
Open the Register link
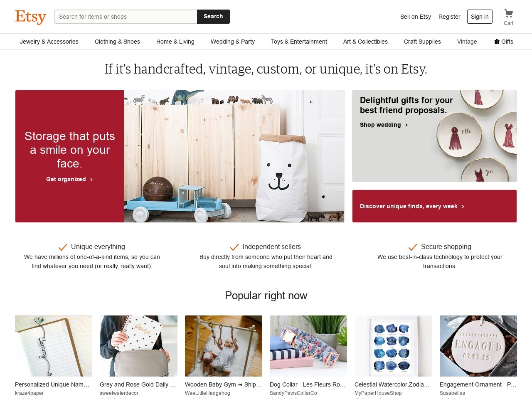(x=449, y=17)
